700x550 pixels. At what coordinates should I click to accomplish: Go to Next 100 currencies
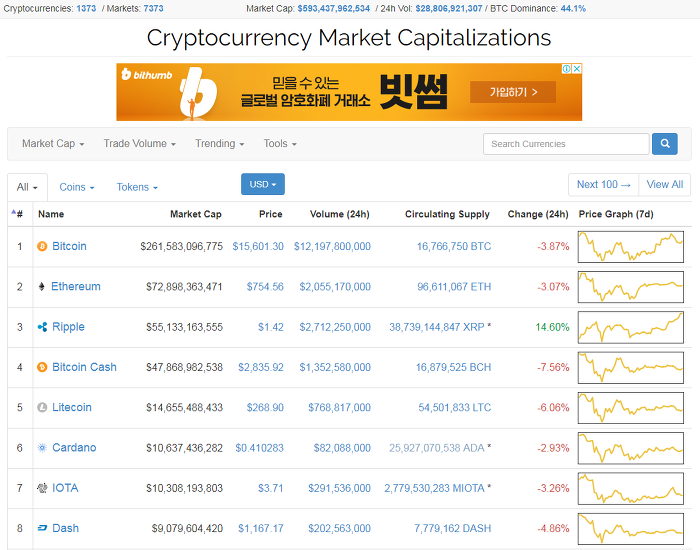(604, 184)
